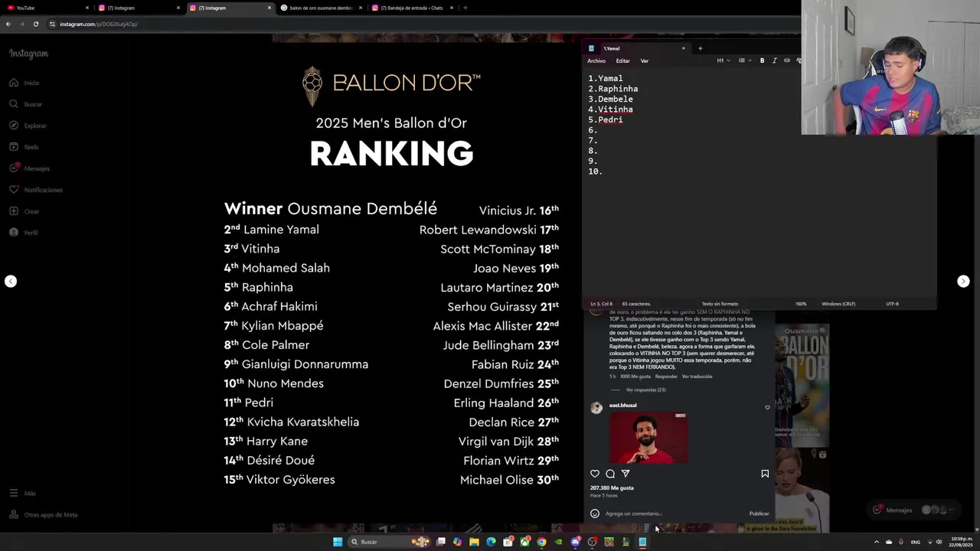Open the 160% zoom level in Notepad's status bar

[801, 304]
